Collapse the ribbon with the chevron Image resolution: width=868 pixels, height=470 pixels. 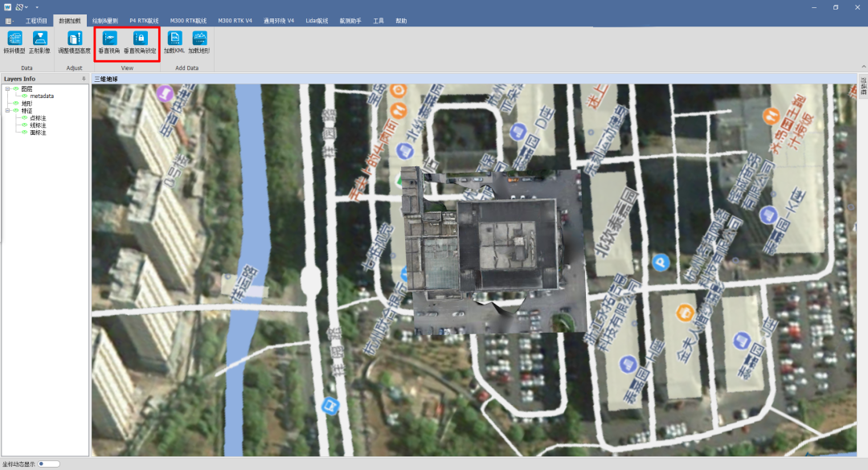tap(863, 67)
